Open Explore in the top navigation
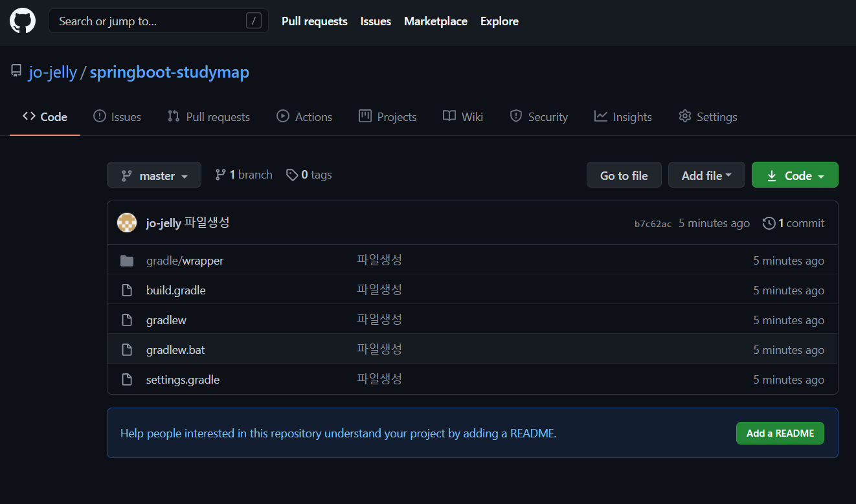Viewport: 856px width, 504px height. pos(499,21)
